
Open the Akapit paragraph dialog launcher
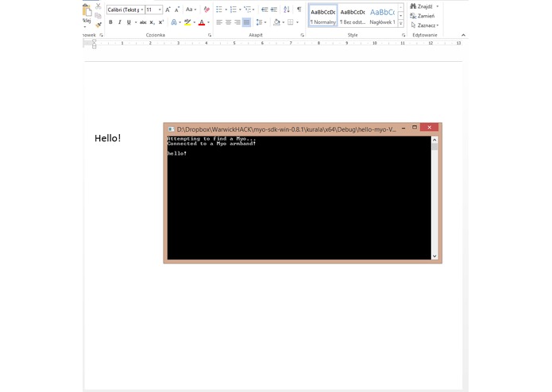(302, 35)
